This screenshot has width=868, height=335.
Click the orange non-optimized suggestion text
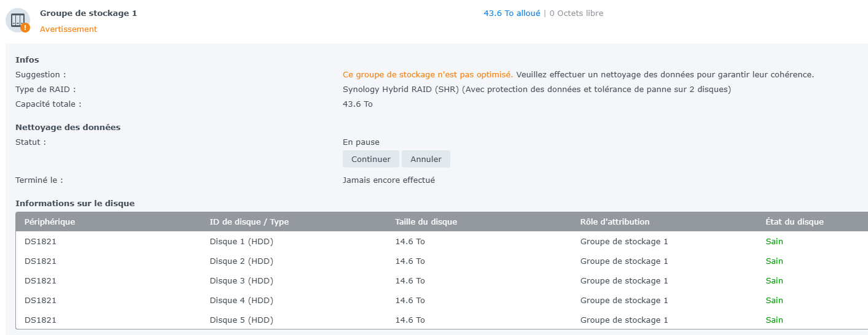[x=428, y=74]
